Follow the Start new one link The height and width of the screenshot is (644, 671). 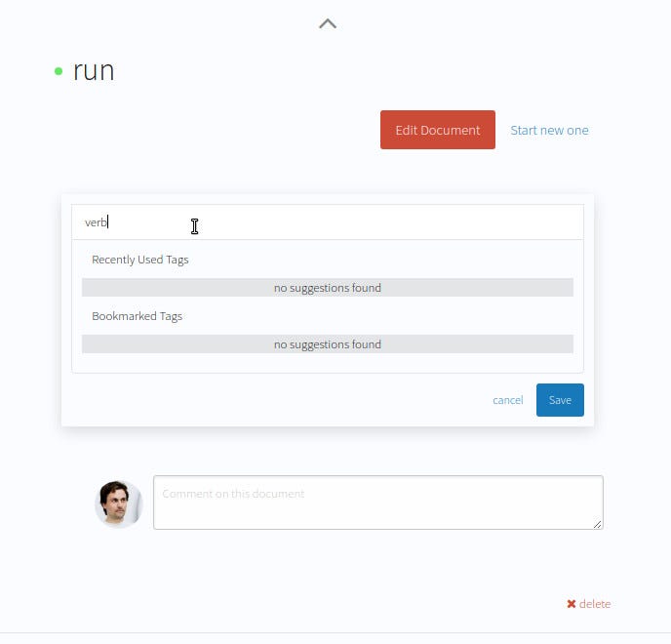[x=549, y=130]
